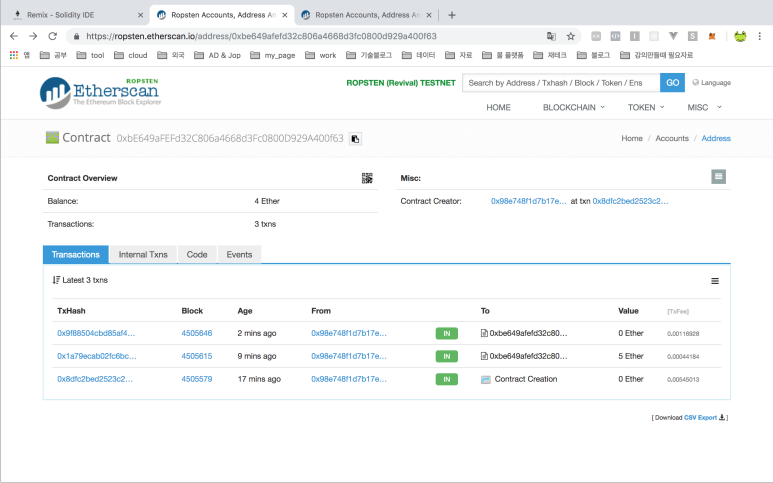Click CSV Export link
This screenshot has width=773, height=483.
(700, 417)
